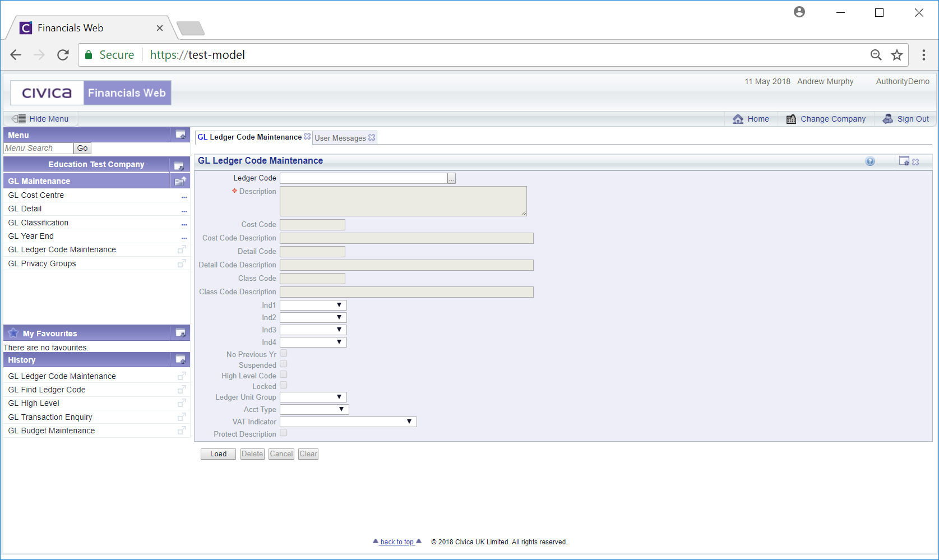Image resolution: width=939 pixels, height=560 pixels.
Task: Open GL Ledger Code Maintenance in GL Maintenance menu
Action: point(62,249)
